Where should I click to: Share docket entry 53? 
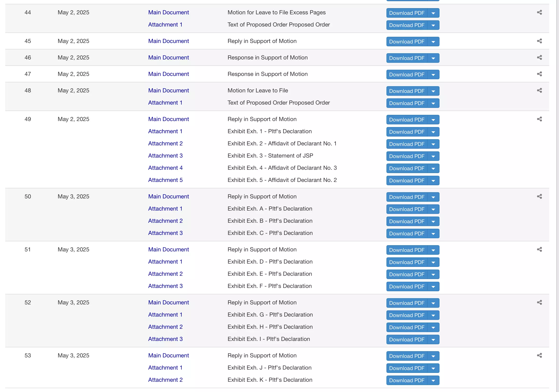[x=539, y=356]
